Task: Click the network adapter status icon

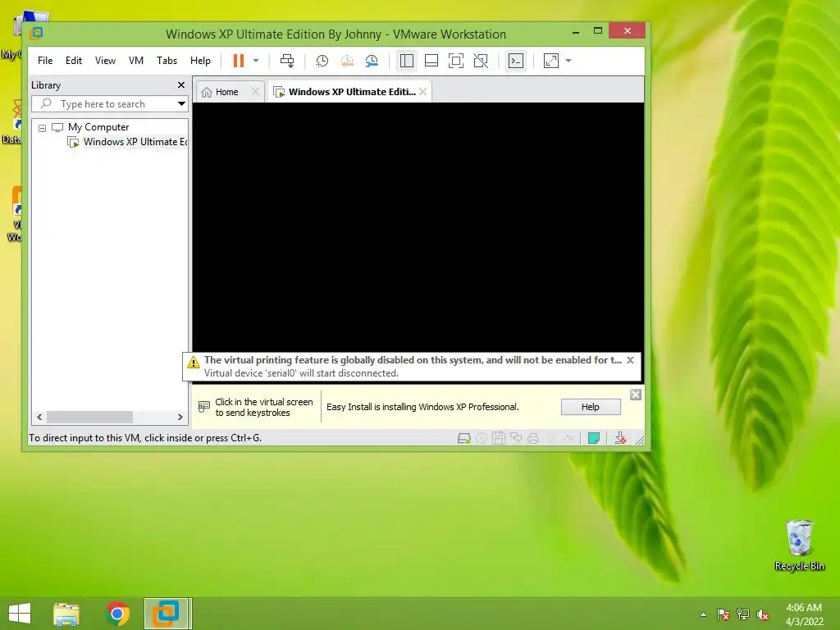Action: click(516, 438)
